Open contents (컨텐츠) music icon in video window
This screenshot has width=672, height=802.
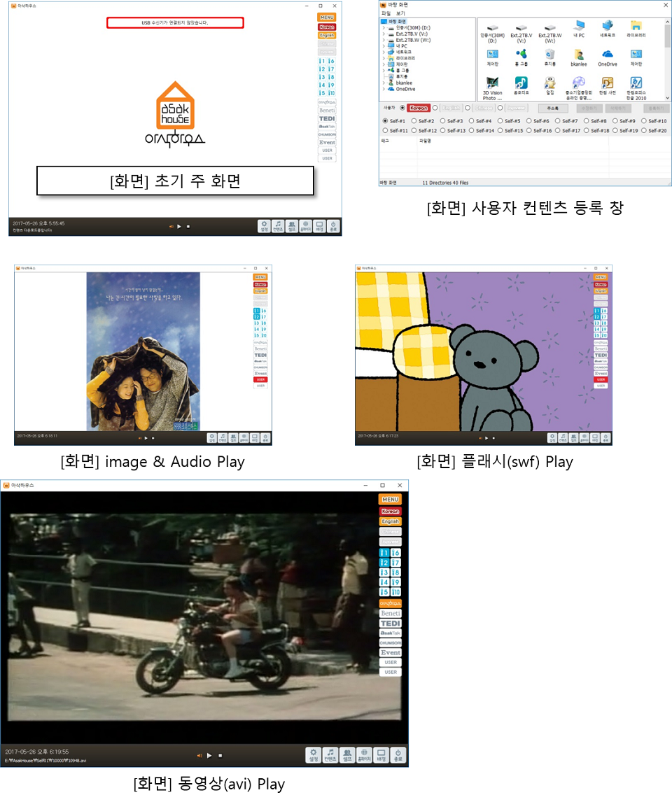pos(330,754)
